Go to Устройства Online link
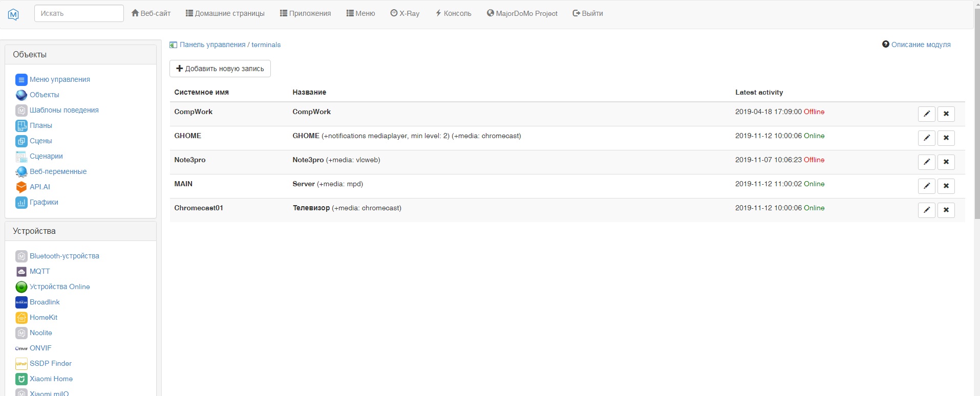Viewport: 980px width, 396px height. click(60, 287)
